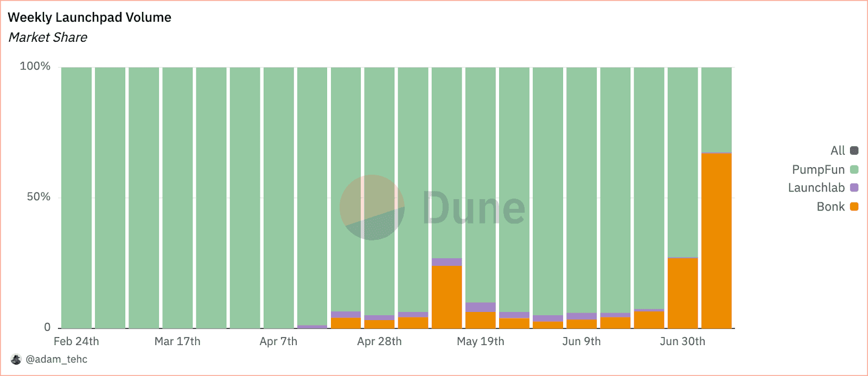
Task: Click the Dune watermark text
Action: tap(474, 207)
